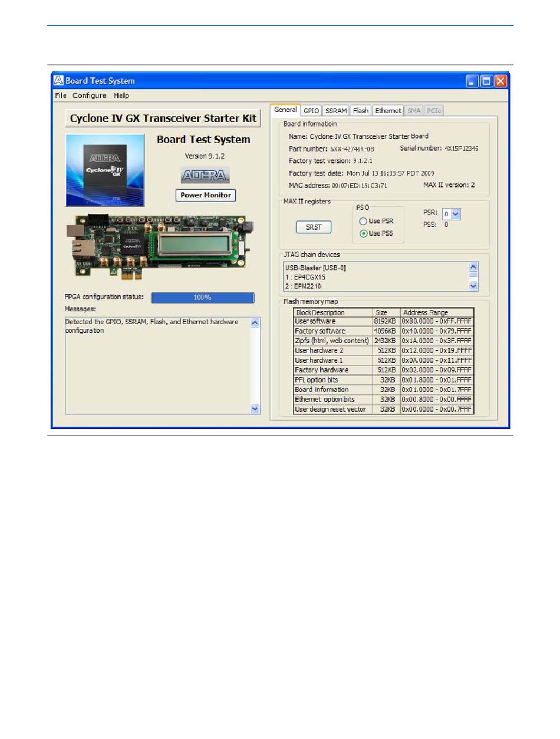Select the Factory hardware row

pos(383,370)
